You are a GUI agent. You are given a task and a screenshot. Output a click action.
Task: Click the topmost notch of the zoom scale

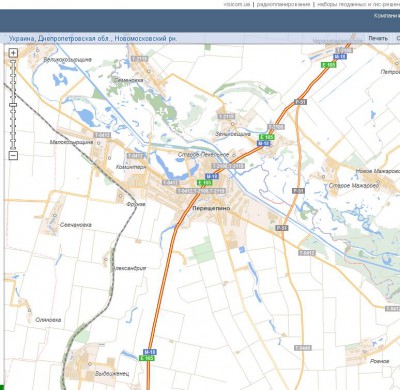tap(13, 63)
